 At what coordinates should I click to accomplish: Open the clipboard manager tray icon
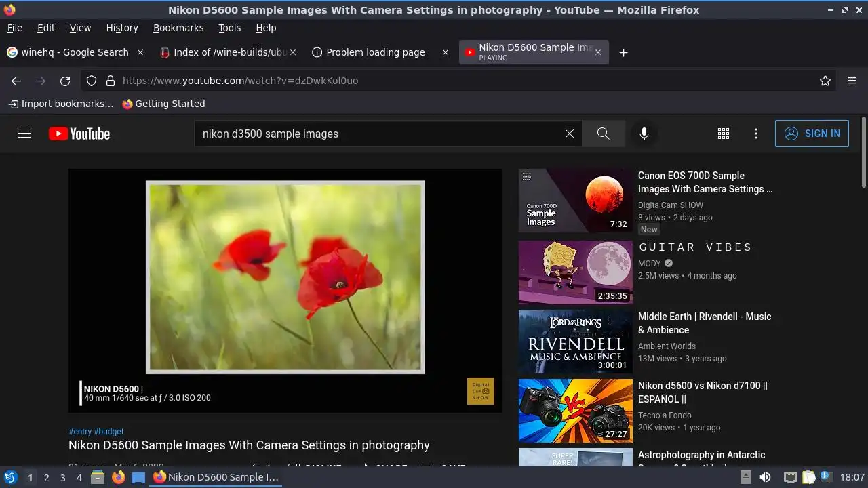[x=808, y=477]
